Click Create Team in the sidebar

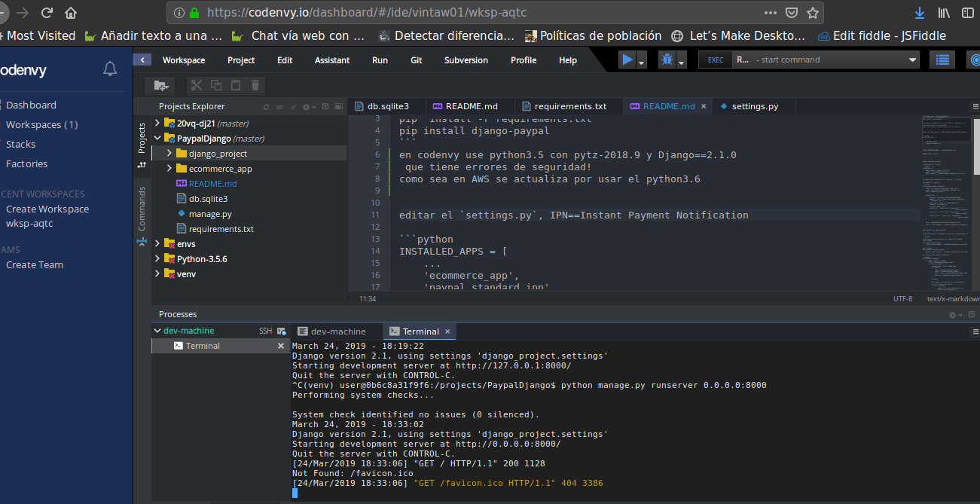(x=35, y=265)
